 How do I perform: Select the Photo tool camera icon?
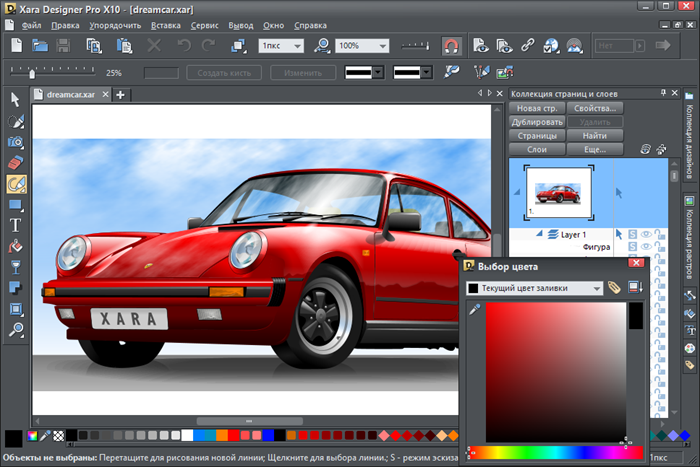(x=16, y=142)
